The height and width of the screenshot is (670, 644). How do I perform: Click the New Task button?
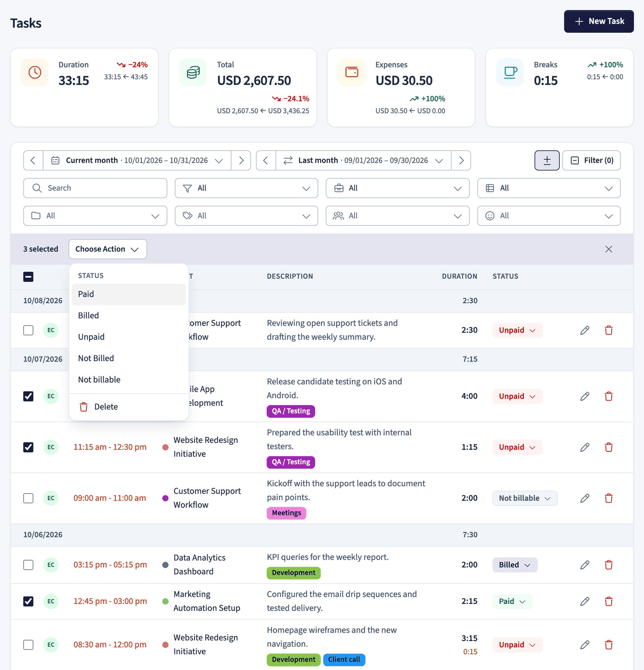[599, 21]
